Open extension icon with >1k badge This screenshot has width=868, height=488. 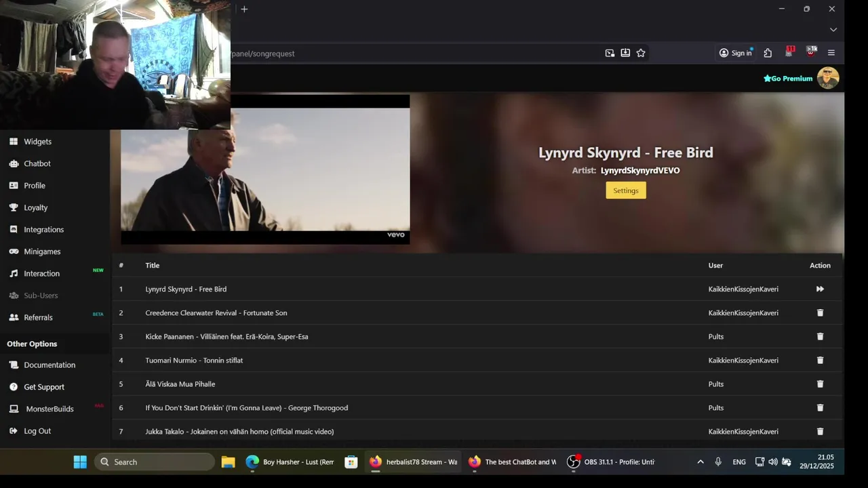pyautogui.click(x=811, y=52)
